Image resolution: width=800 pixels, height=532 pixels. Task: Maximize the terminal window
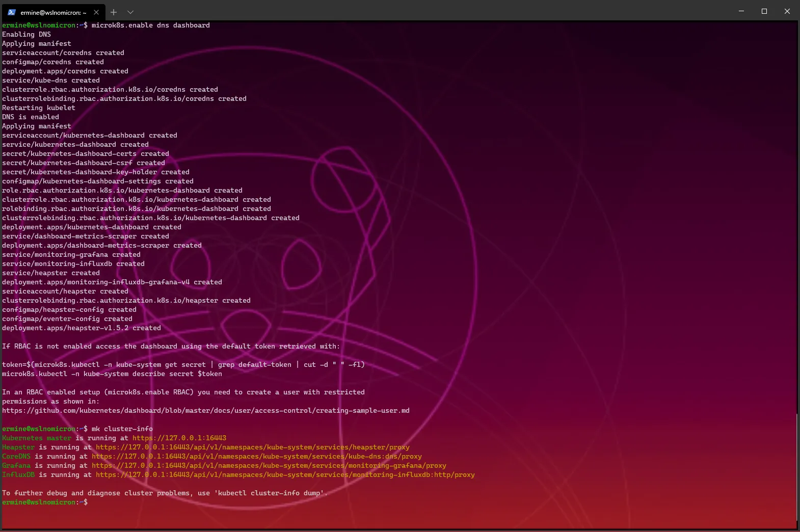[x=764, y=11]
